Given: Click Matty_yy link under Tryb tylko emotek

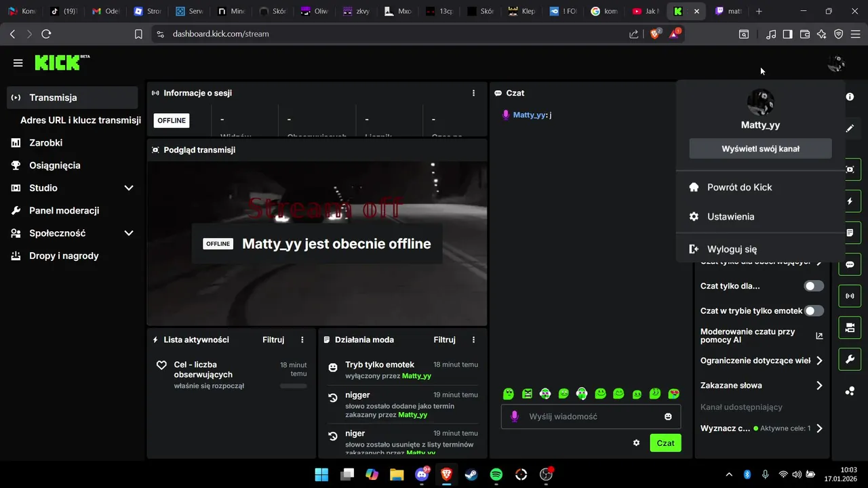Looking at the screenshot, I should coord(416,375).
